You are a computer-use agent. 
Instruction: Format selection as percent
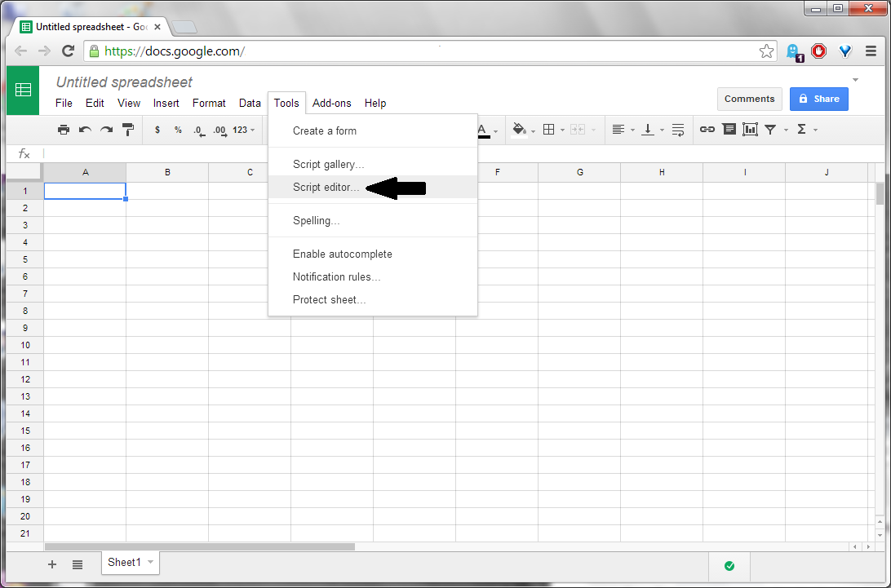178,129
